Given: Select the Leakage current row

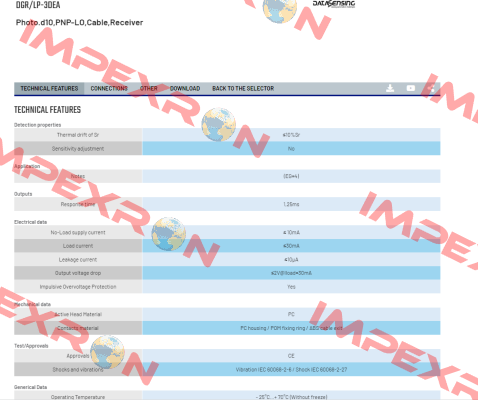Looking at the screenshot, I should coord(227,260).
